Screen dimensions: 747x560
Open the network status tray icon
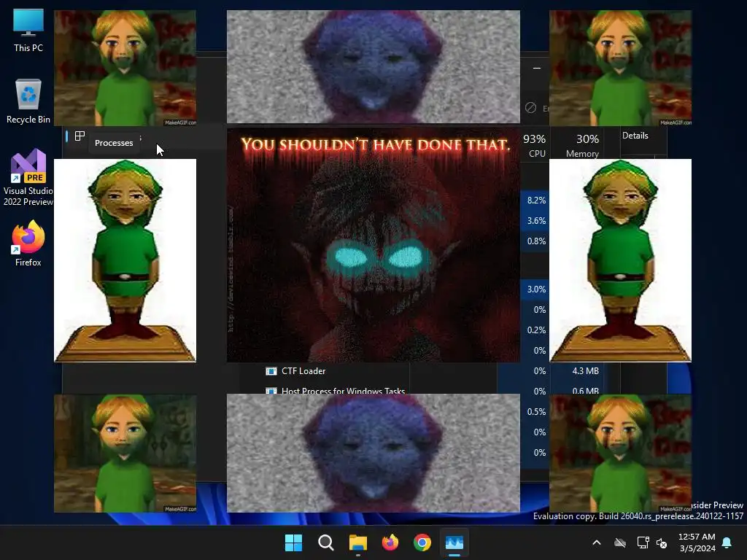click(643, 542)
